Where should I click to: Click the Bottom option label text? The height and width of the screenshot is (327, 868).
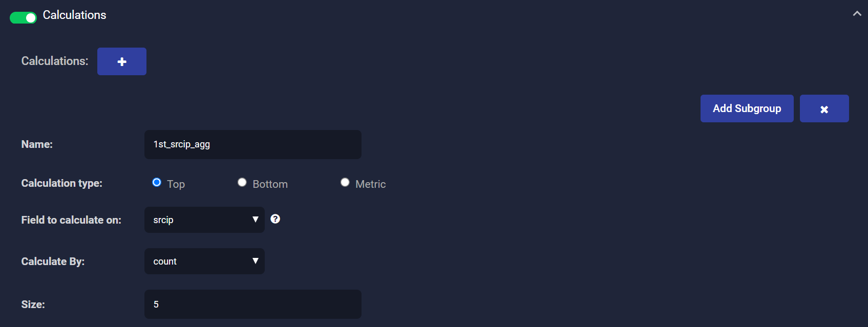coord(270,184)
